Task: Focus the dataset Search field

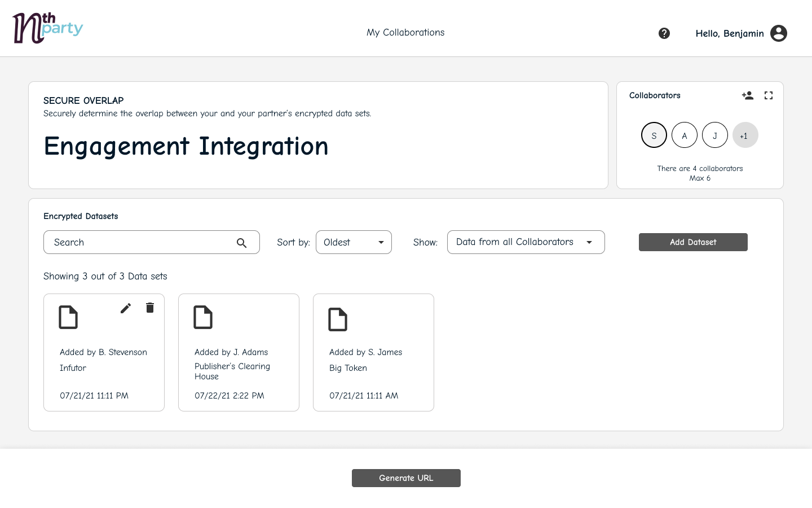Action: tap(151, 242)
